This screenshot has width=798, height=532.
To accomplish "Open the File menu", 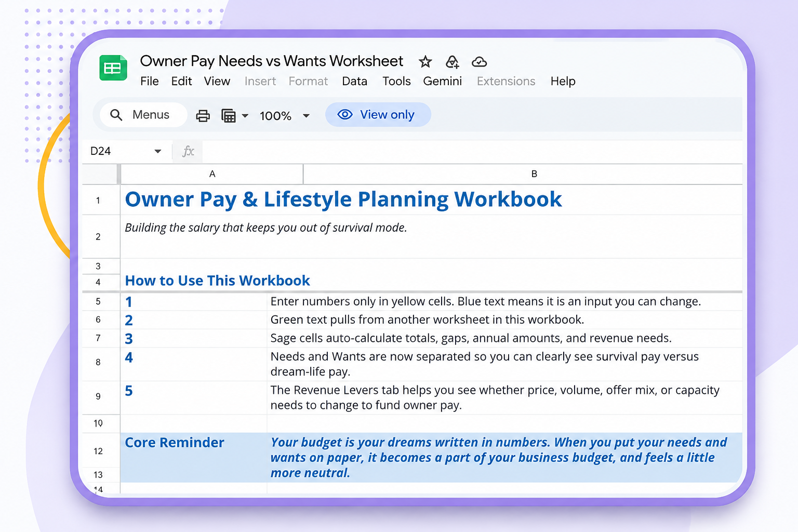I will pos(150,82).
